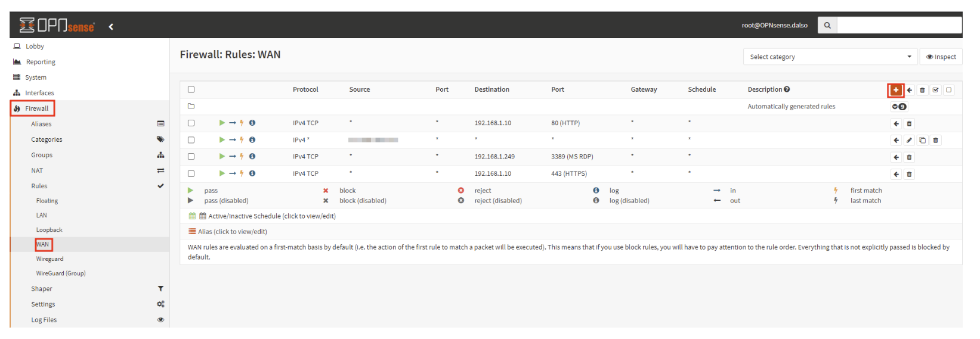Screen dimensions: 980x339
Task: Disable selected rules via header empty-box icon
Action: coord(949,90)
